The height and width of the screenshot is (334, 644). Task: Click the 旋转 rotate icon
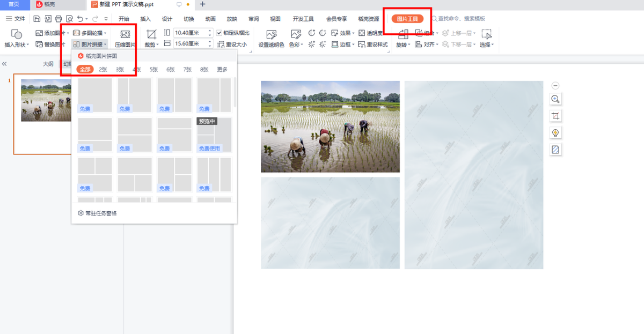tap(403, 34)
